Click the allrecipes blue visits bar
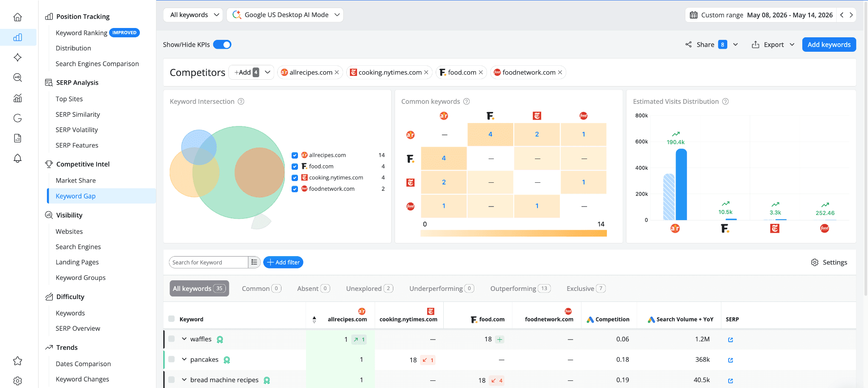The width and height of the screenshot is (868, 388). pyautogui.click(x=681, y=185)
